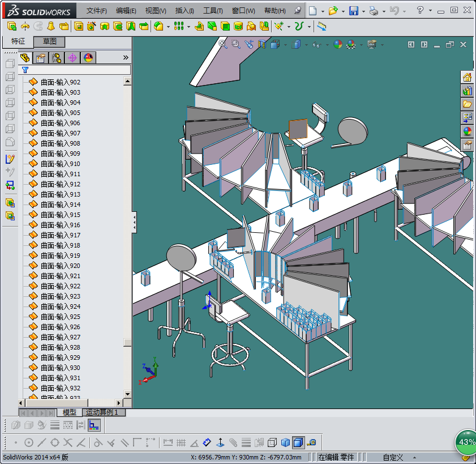
Task: Expand the hidden FeatureManager tabs chevron
Action: click(126, 57)
